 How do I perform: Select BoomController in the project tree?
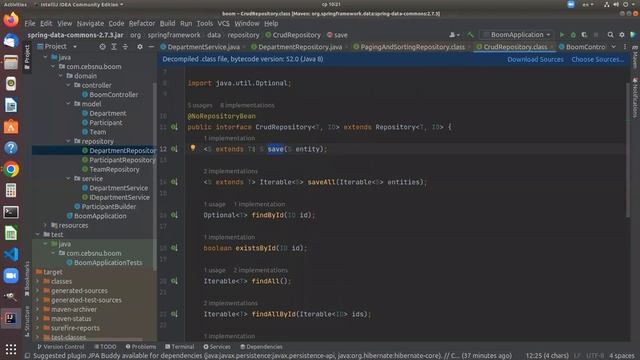109,95
